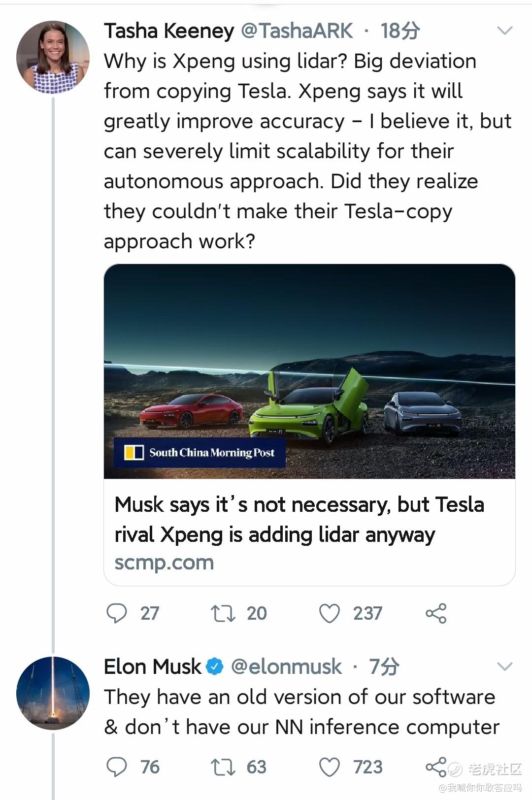532x800 pixels.
Task: Open the @TashaARK handle
Action: coord(297,31)
